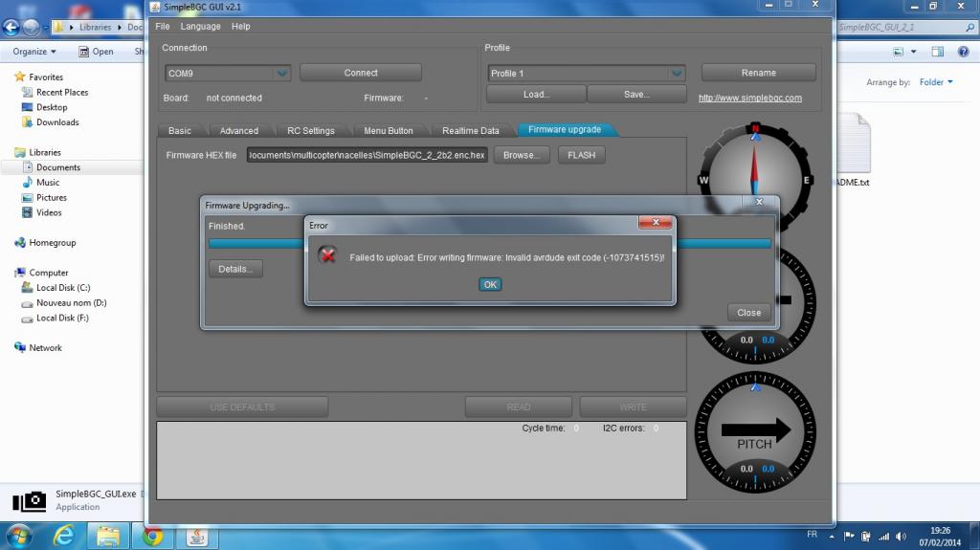Open Nouveau nom (D:) drive
Screen dimensions: 980x550
[64, 302]
